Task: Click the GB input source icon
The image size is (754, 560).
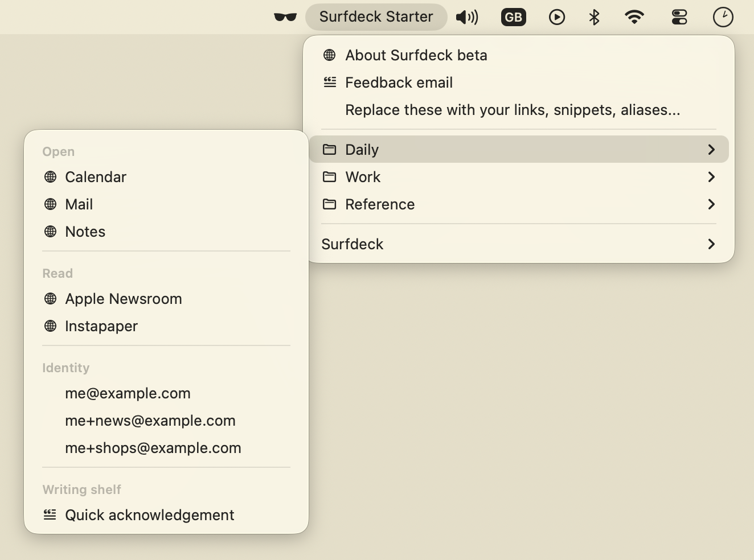Action: pos(513,17)
